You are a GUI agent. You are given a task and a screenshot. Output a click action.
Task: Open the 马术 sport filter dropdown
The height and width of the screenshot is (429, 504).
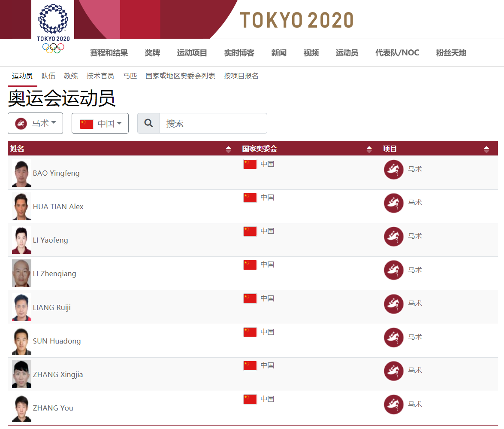click(35, 123)
